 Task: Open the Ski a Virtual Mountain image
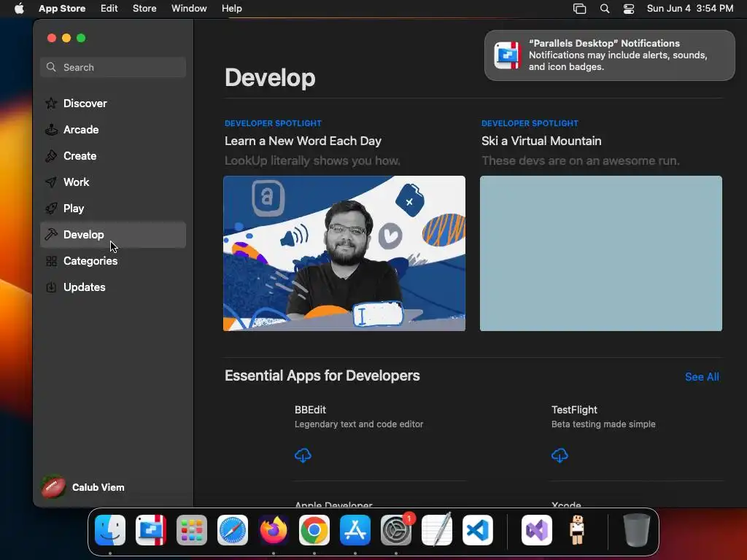pyautogui.click(x=601, y=253)
